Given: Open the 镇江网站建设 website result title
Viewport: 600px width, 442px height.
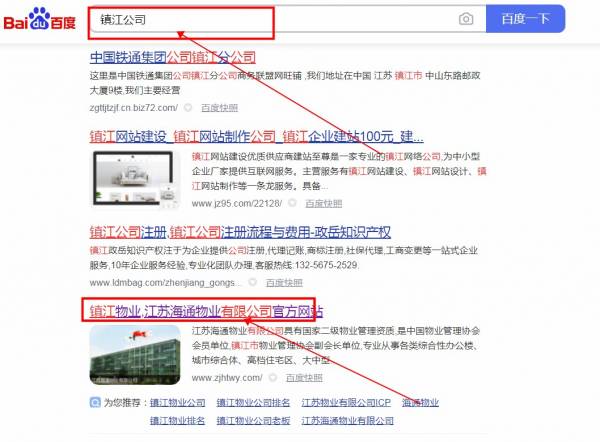Looking at the screenshot, I should click(x=256, y=137).
